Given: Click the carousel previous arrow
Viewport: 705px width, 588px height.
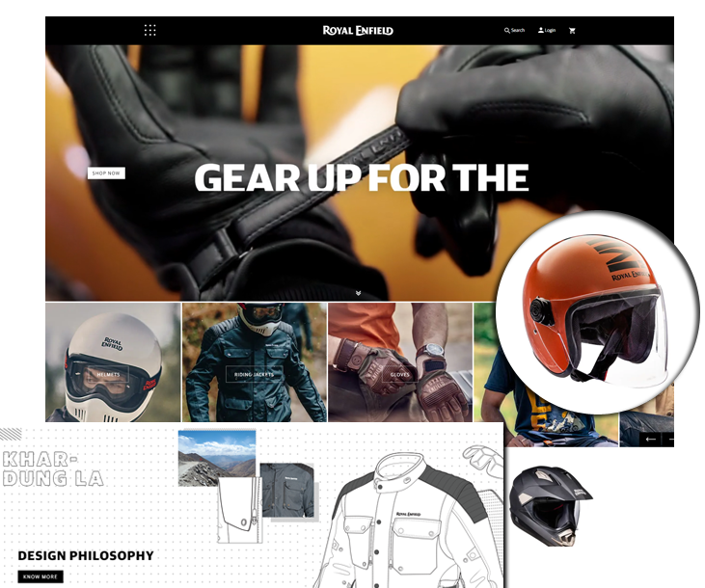Looking at the screenshot, I should pyautogui.click(x=651, y=439).
